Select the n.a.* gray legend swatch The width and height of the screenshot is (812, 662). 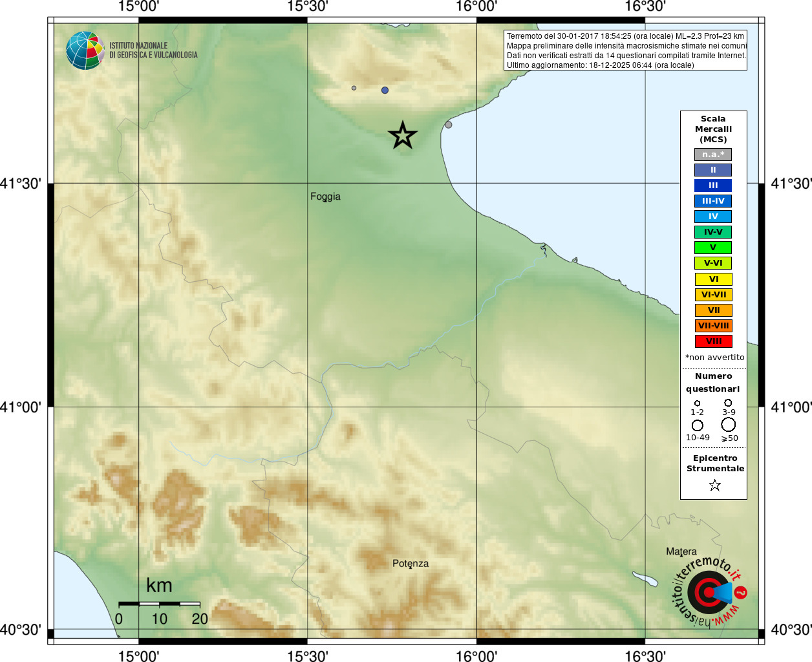(713, 155)
